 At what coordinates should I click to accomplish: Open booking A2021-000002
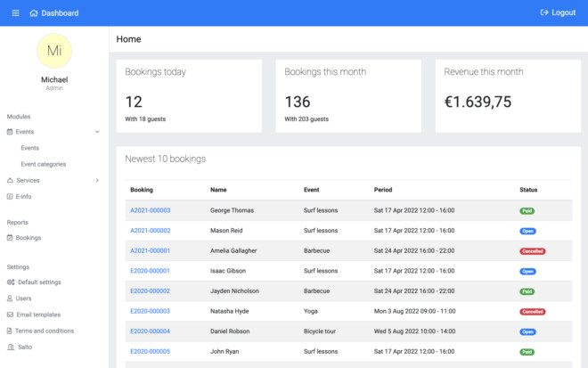point(151,231)
